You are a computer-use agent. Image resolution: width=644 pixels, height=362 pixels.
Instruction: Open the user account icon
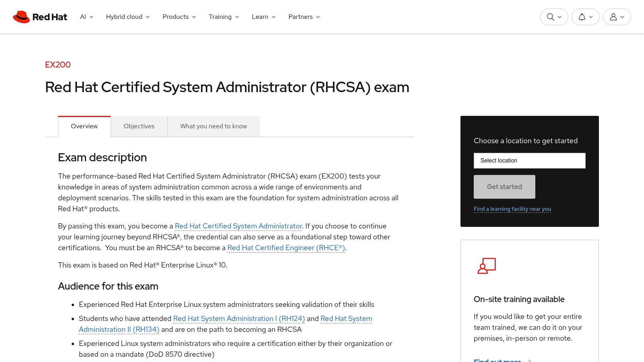point(617,17)
